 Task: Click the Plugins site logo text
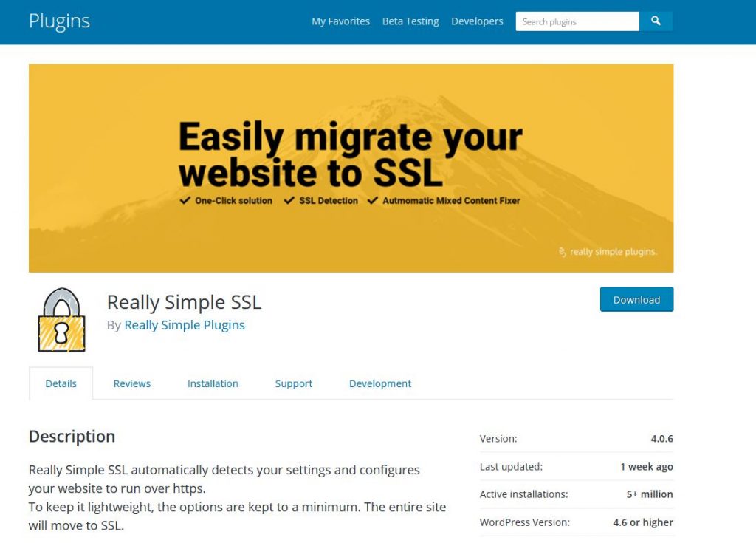click(x=59, y=21)
